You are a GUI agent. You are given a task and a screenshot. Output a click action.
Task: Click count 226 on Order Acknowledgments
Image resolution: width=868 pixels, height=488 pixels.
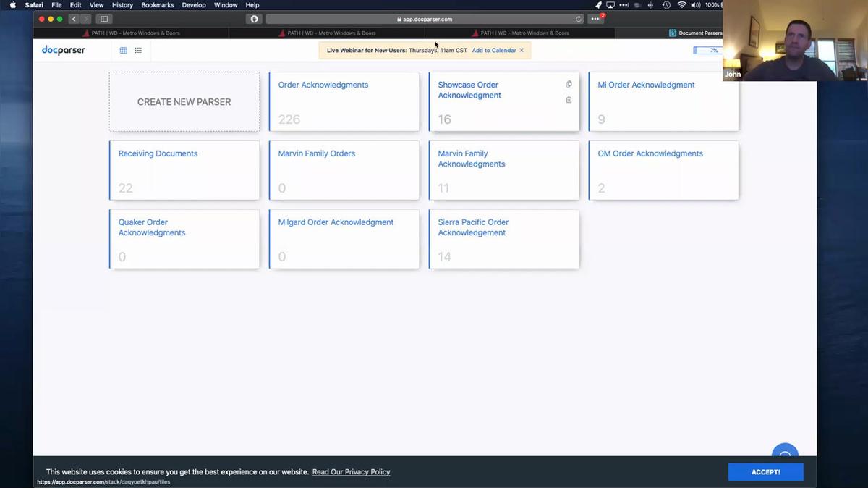(289, 119)
